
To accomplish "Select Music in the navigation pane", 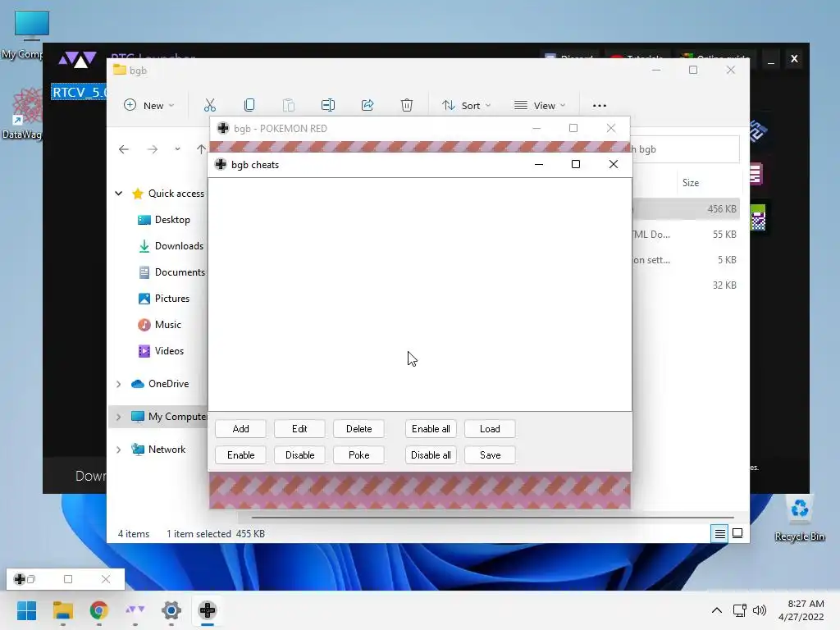I will (167, 325).
